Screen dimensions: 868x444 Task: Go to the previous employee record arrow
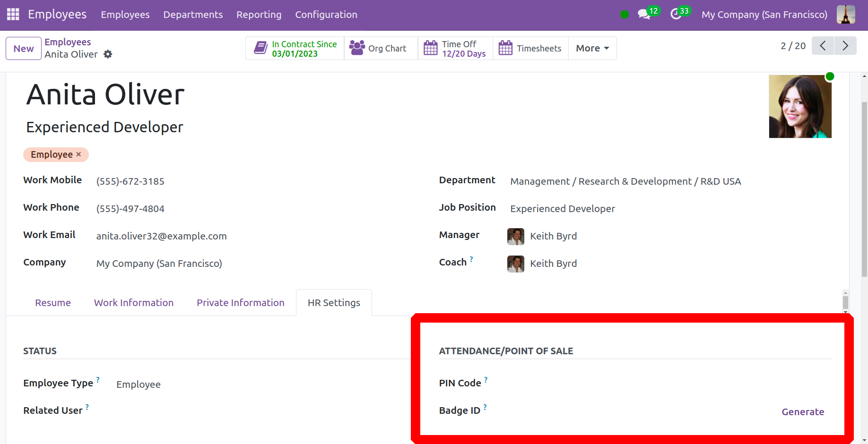[823, 46]
